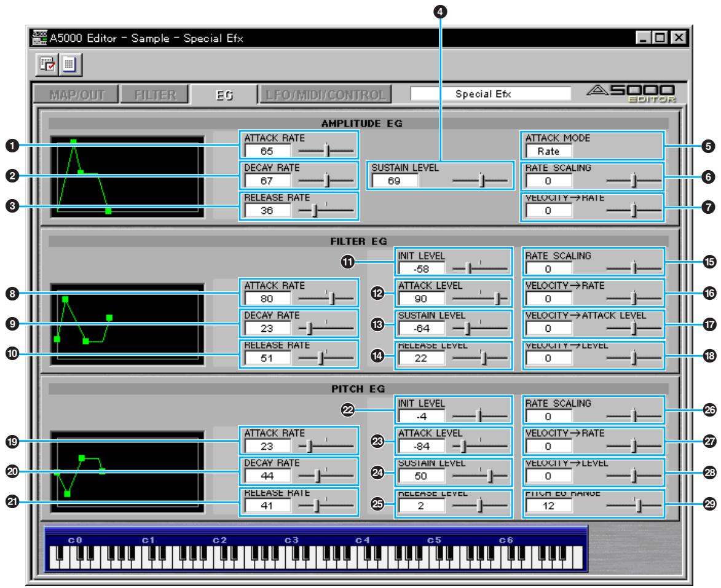Click Pitch EG Release Level value 2
The height and width of the screenshot is (588, 721).
point(421,506)
